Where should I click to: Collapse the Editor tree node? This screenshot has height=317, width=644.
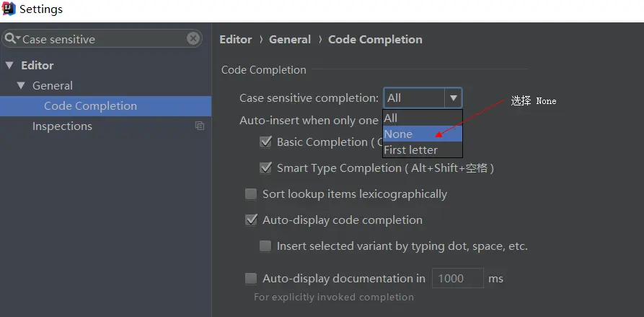point(9,66)
